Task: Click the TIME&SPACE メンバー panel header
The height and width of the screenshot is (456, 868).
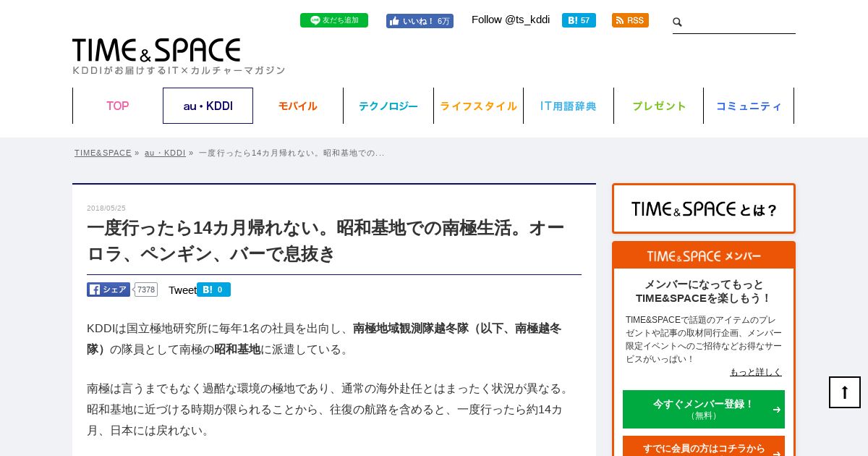Action: click(x=704, y=256)
